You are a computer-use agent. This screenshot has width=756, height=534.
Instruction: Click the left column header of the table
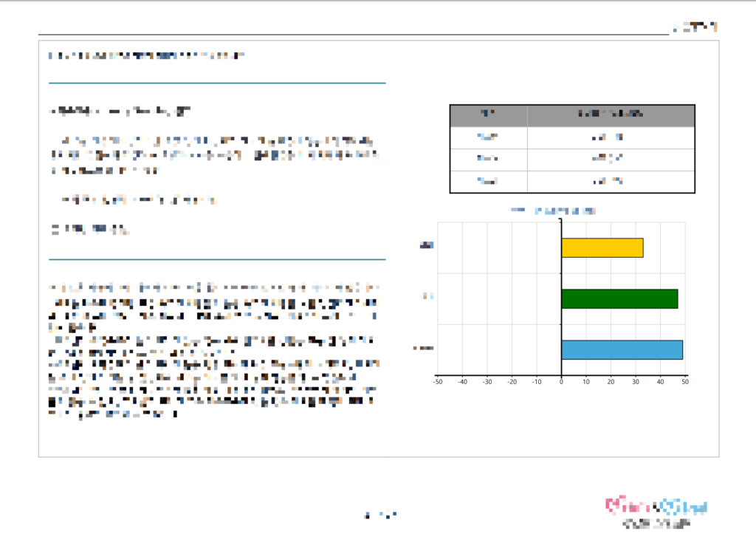tap(488, 115)
